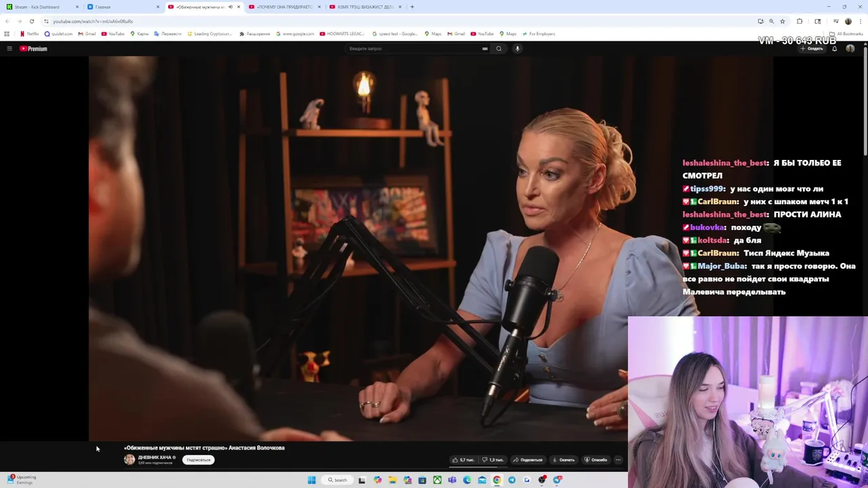The image size is (868, 488).
Task: Open the HOGWARTS LEGAC... bookmark
Action: click(342, 34)
